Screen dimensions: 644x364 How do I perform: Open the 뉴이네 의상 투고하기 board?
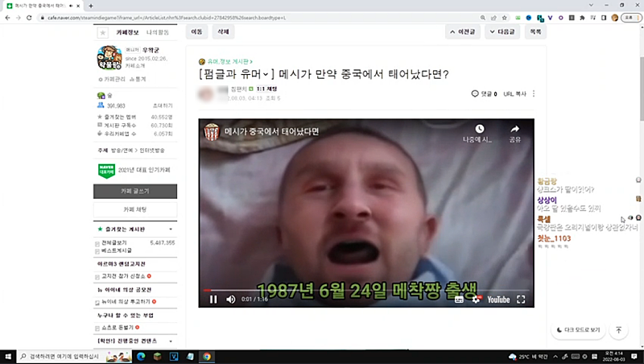[x=126, y=301]
